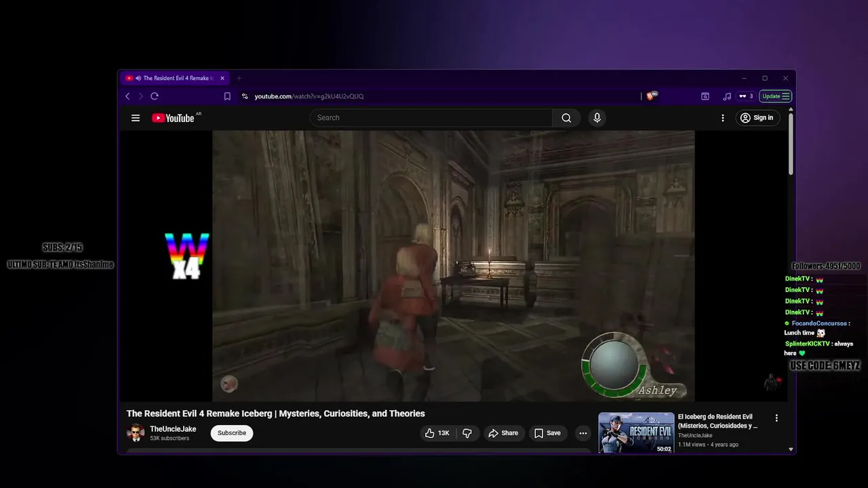Image resolution: width=868 pixels, height=488 pixels.
Task: Click '1.1M views · 4 years ago' text
Action: click(708, 445)
